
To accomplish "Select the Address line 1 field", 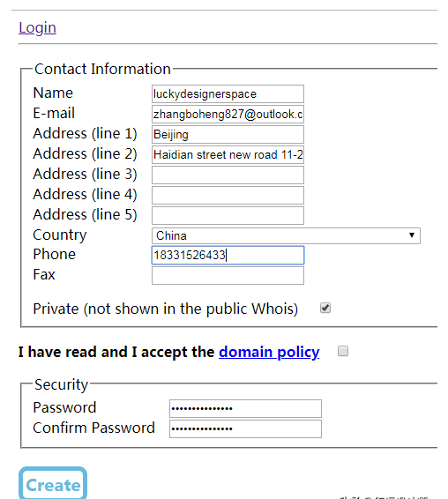I will click(x=228, y=134).
